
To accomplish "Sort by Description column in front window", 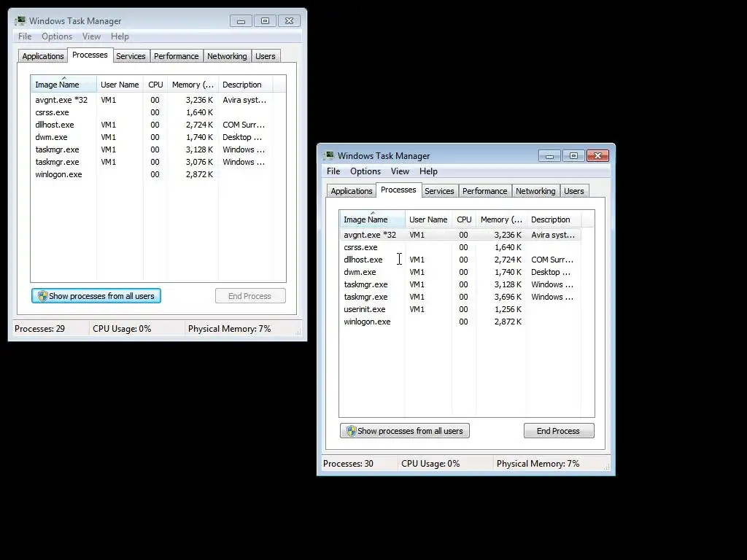I will point(554,219).
